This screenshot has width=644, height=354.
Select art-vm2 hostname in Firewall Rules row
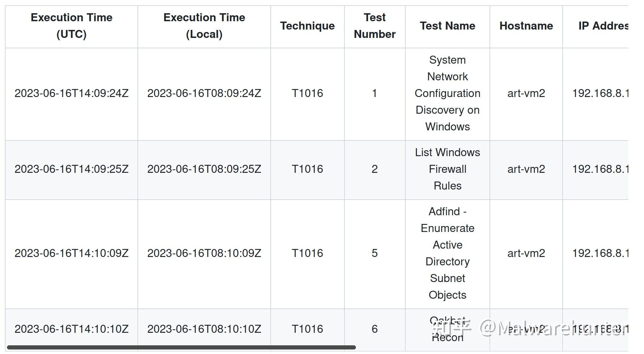pyautogui.click(x=526, y=169)
